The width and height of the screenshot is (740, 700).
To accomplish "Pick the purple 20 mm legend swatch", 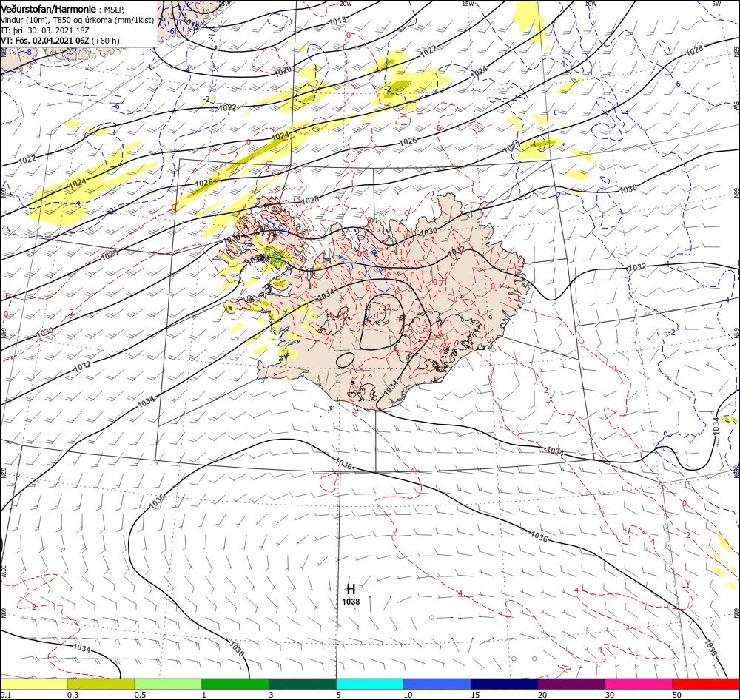I will (x=571, y=684).
